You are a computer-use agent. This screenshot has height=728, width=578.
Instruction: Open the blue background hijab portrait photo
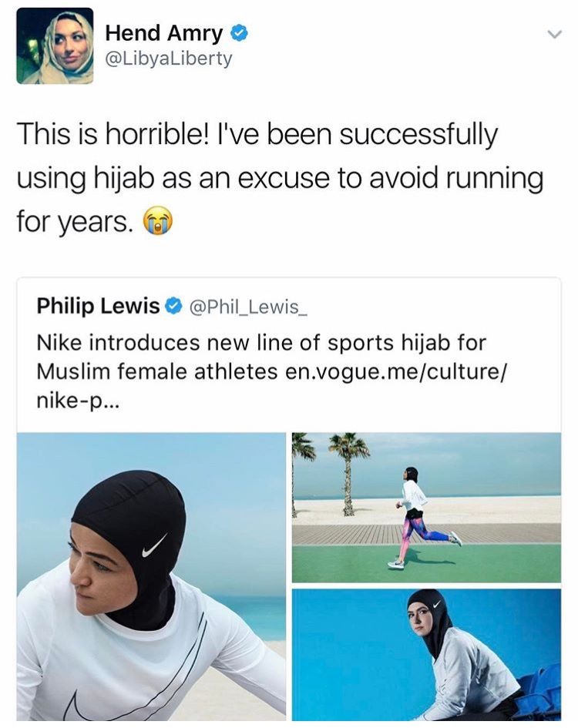point(426,655)
